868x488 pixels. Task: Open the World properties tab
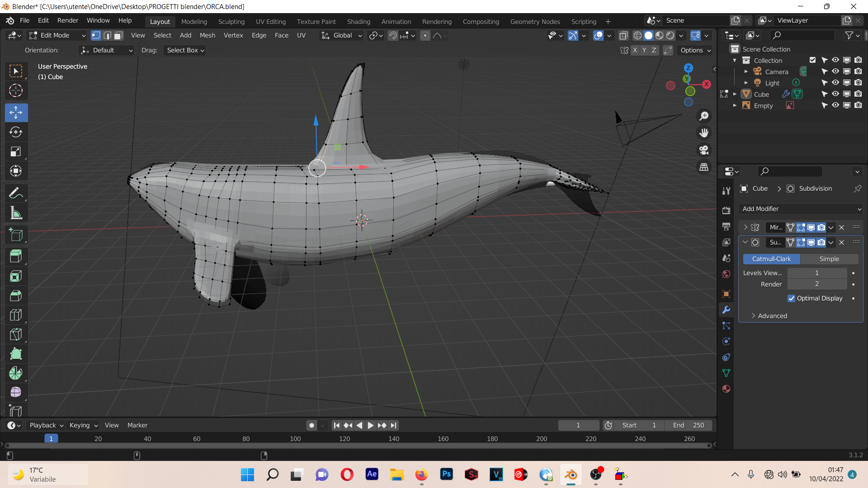[x=726, y=274]
